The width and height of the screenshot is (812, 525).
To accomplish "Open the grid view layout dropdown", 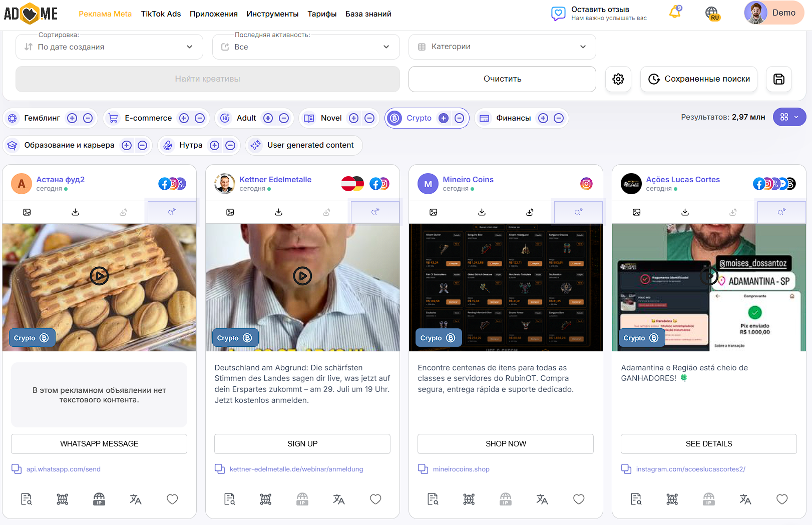I will [x=789, y=117].
